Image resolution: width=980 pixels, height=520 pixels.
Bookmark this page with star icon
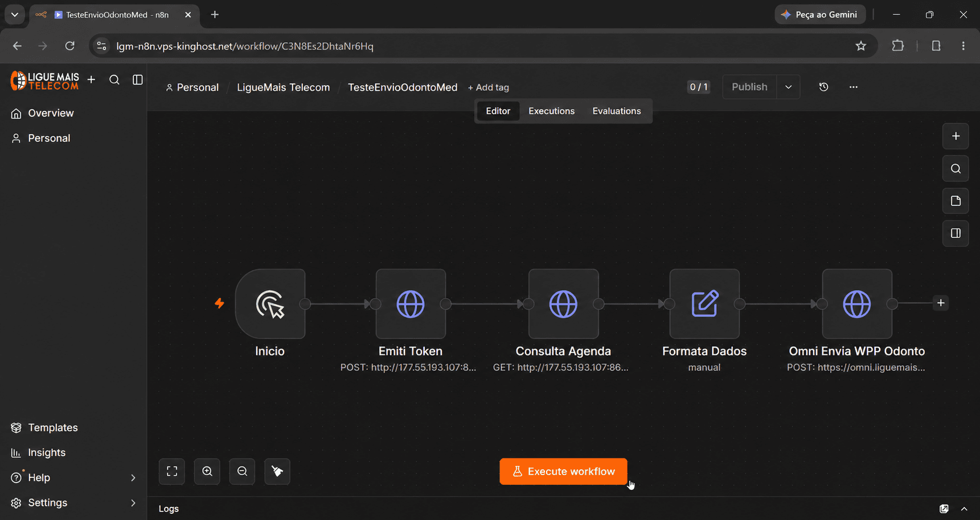point(861,46)
